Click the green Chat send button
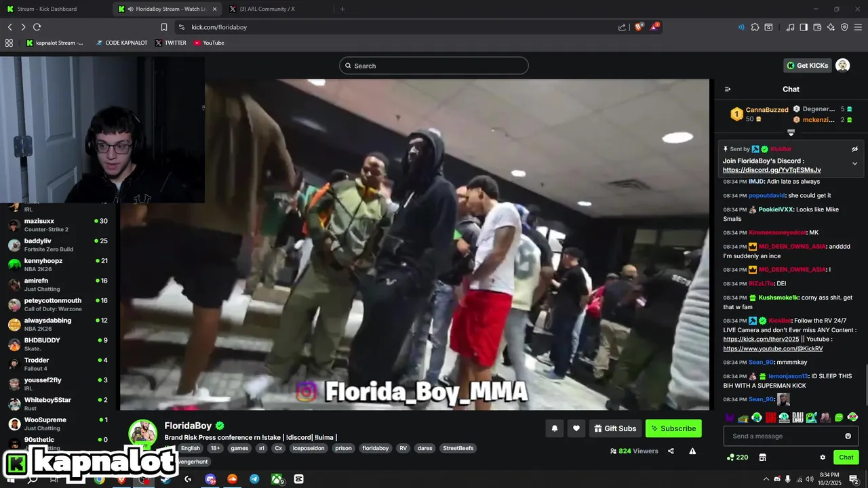This screenshot has width=868, height=488. tap(846, 457)
